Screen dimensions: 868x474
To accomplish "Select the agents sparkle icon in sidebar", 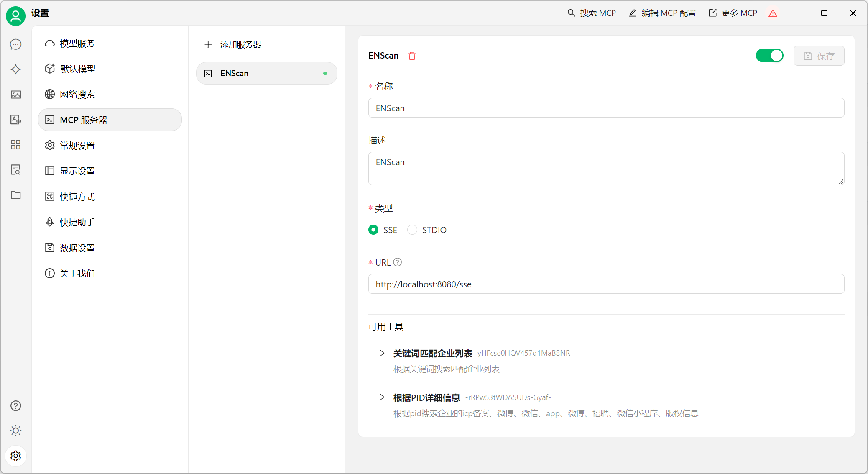I will [15, 69].
